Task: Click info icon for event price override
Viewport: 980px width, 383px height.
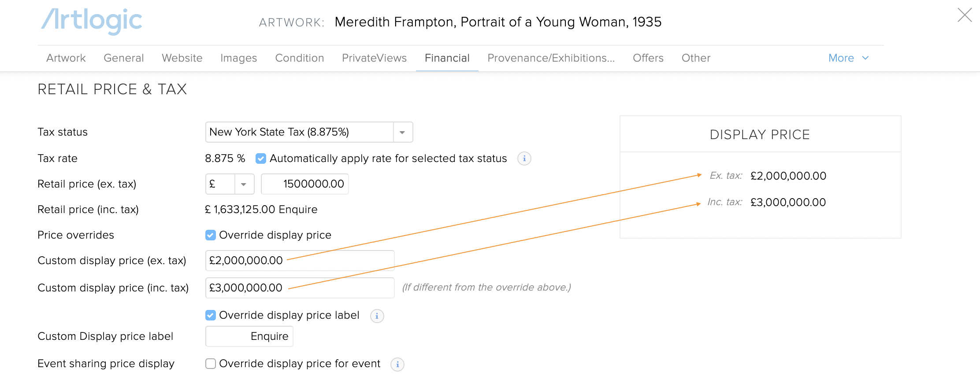Action: [x=397, y=365]
